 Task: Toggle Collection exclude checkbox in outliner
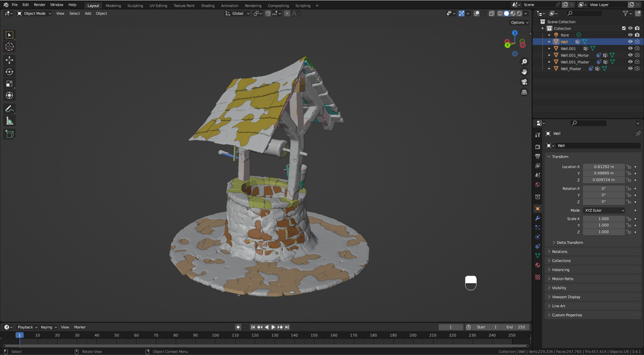(624, 28)
